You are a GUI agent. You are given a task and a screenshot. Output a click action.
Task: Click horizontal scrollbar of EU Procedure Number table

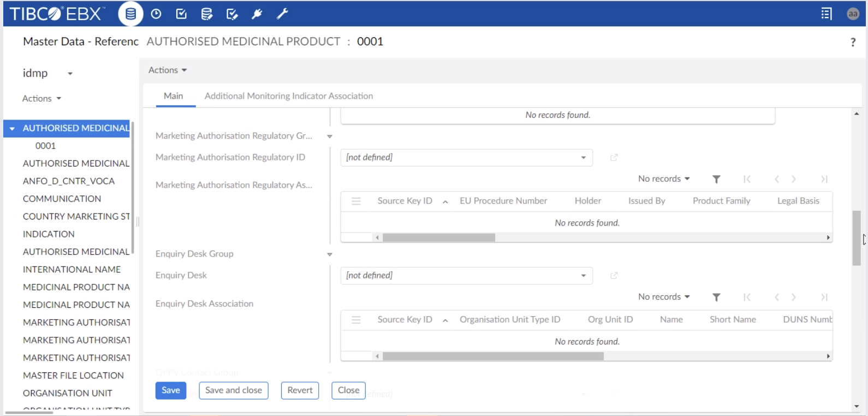pyautogui.click(x=439, y=237)
